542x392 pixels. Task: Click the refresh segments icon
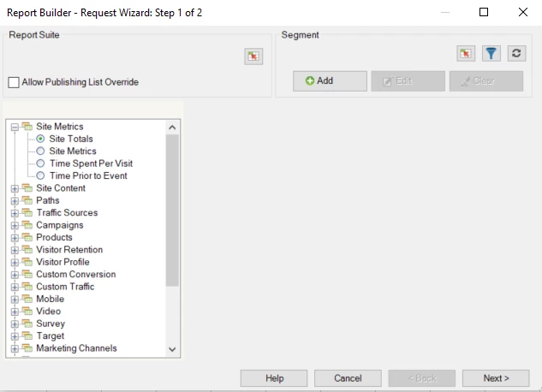click(x=517, y=54)
